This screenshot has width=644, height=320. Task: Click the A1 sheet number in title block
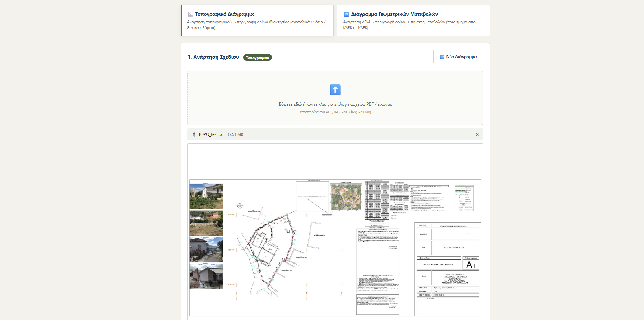pyautogui.click(x=471, y=265)
